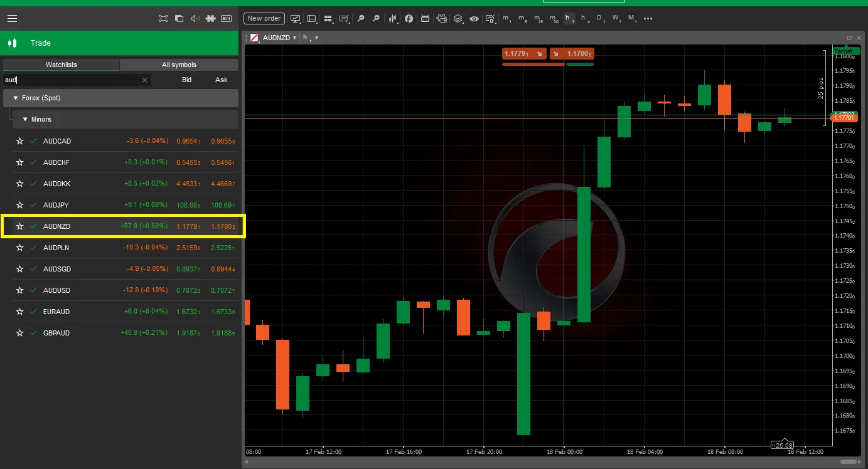Mute platform sound notifications
Viewport: 868px width, 469px height.
195,19
